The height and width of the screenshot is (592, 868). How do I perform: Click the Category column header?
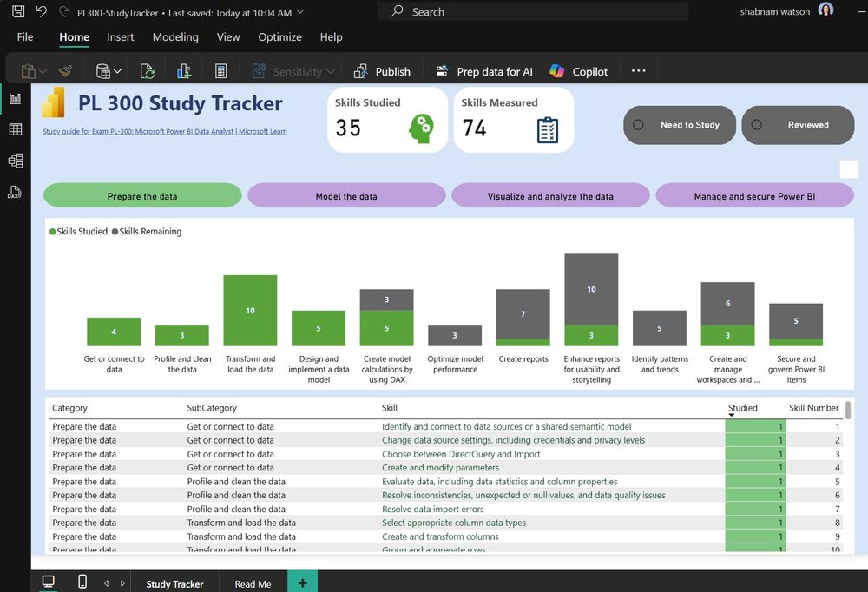69,408
